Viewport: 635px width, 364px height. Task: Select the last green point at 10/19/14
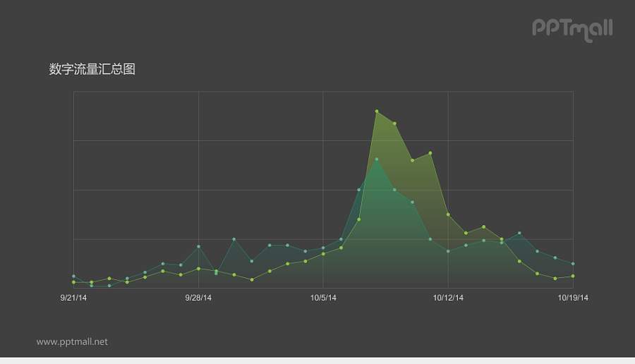tap(573, 276)
